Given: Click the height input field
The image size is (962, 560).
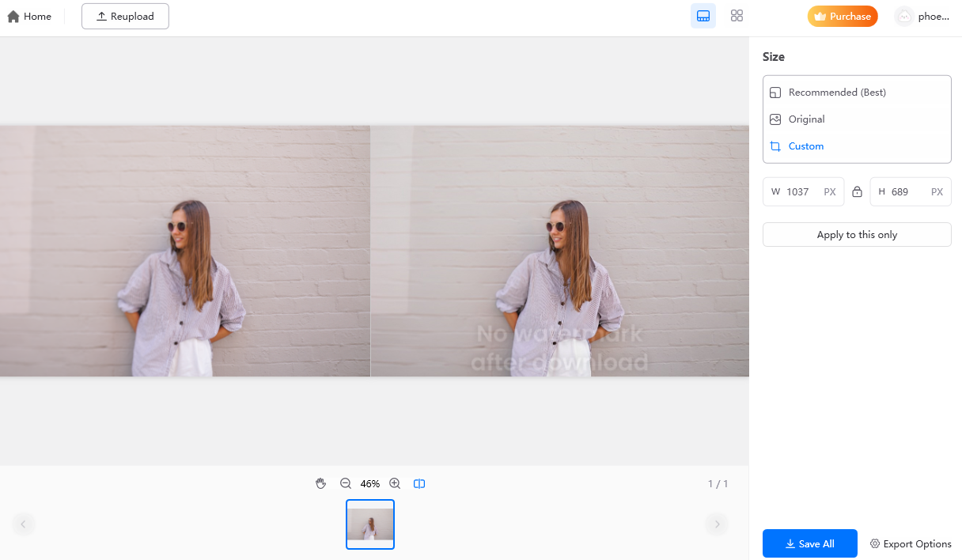Looking at the screenshot, I should pyautogui.click(x=911, y=191).
